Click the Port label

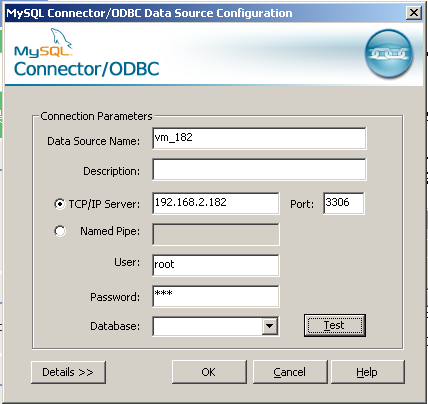click(x=302, y=204)
